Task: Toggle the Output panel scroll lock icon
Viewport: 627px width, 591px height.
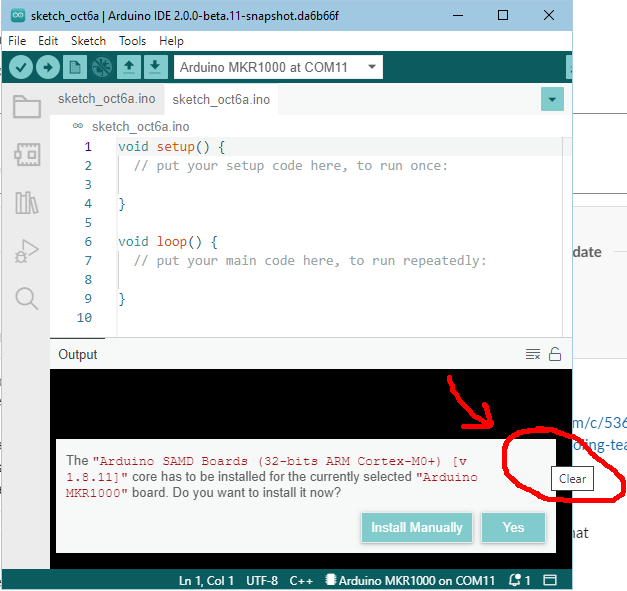Action: (x=555, y=355)
